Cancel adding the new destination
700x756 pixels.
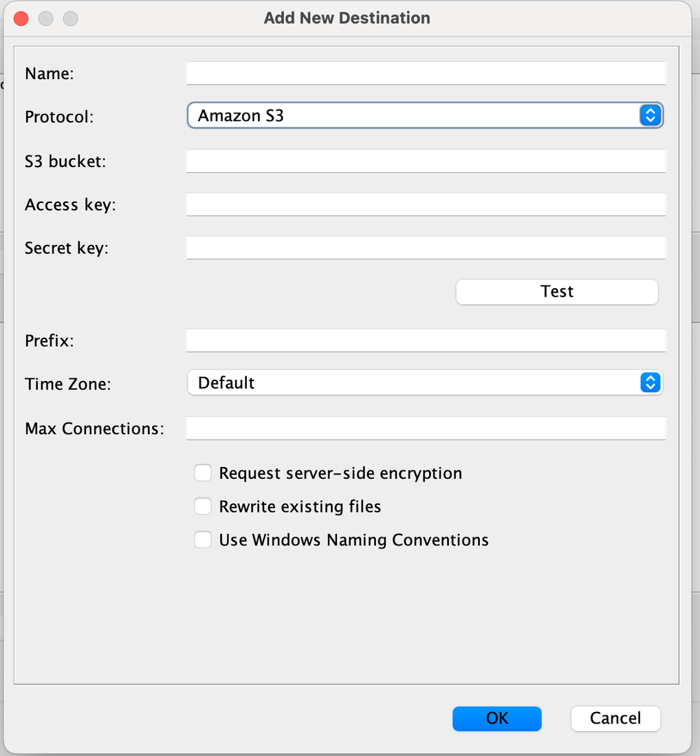coord(615,718)
